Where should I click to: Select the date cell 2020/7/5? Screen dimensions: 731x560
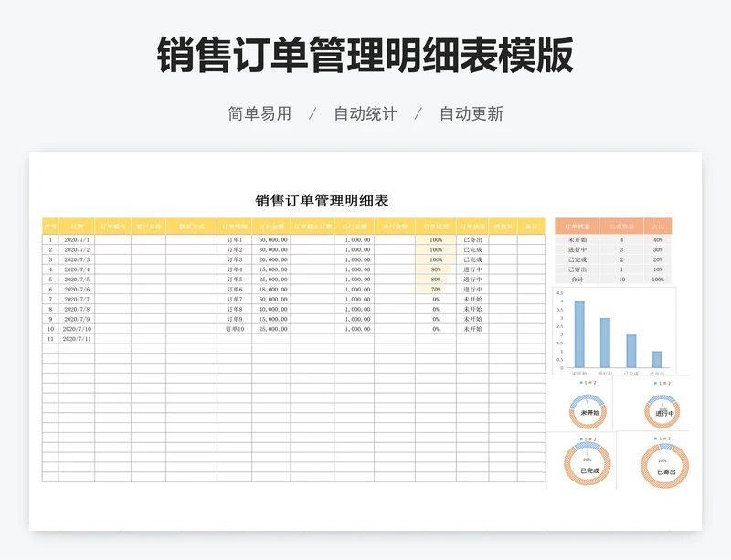[x=77, y=280]
